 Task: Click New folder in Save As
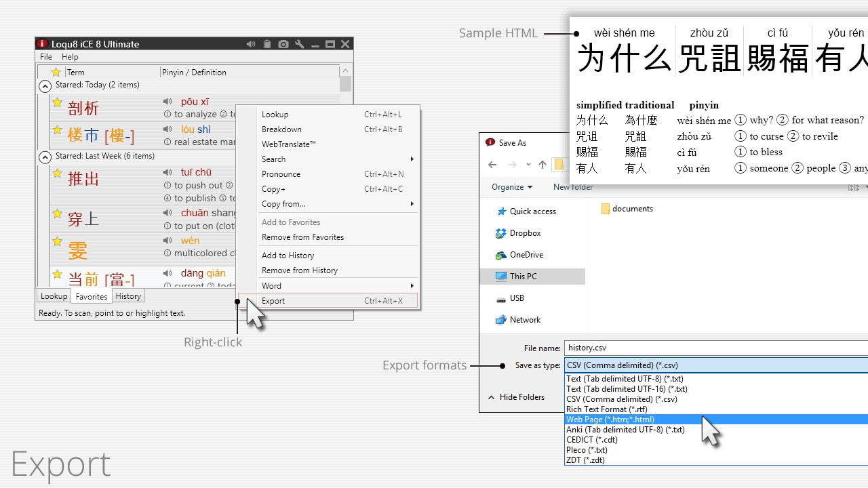(x=573, y=187)
